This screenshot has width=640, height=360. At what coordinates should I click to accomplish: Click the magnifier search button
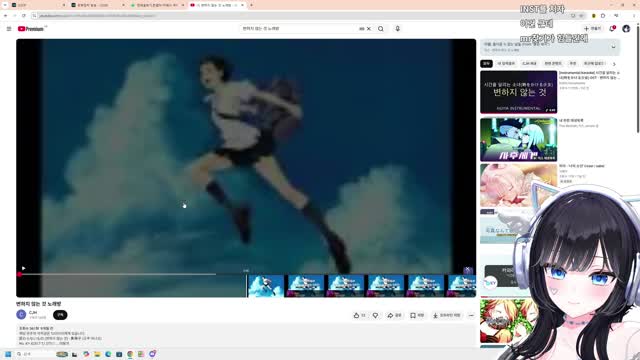pyautogui.click(x=381, y=29)
